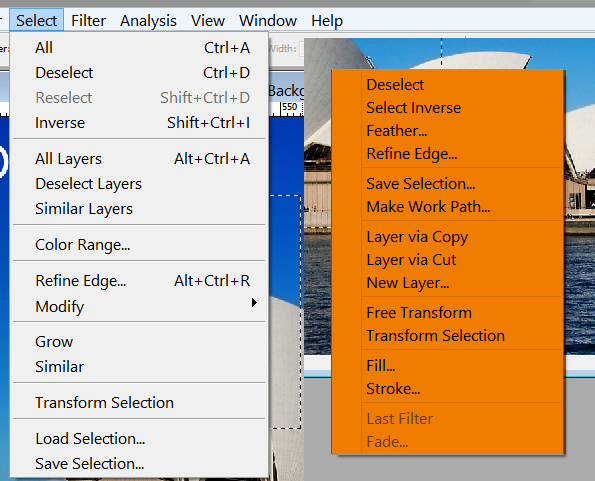Choose Transform Selection in the Select menu
Screen dimensions: 595x481
[139, 402]
